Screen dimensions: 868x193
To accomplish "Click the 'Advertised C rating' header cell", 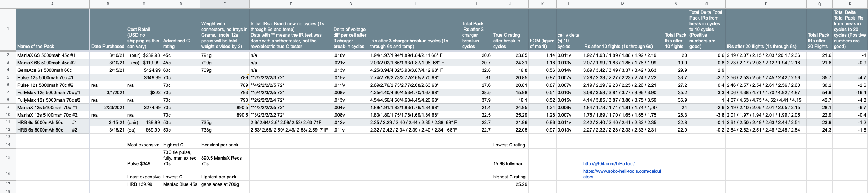I will 181,29.
